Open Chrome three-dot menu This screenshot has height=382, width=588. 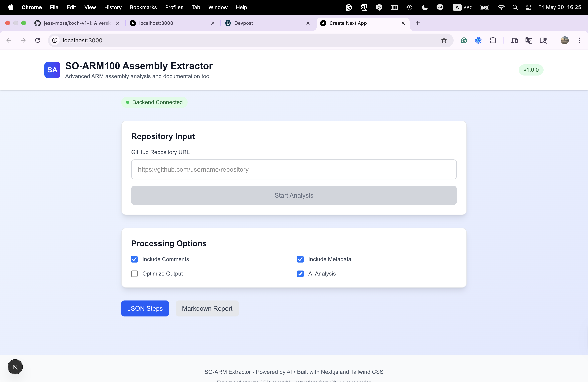579,40
